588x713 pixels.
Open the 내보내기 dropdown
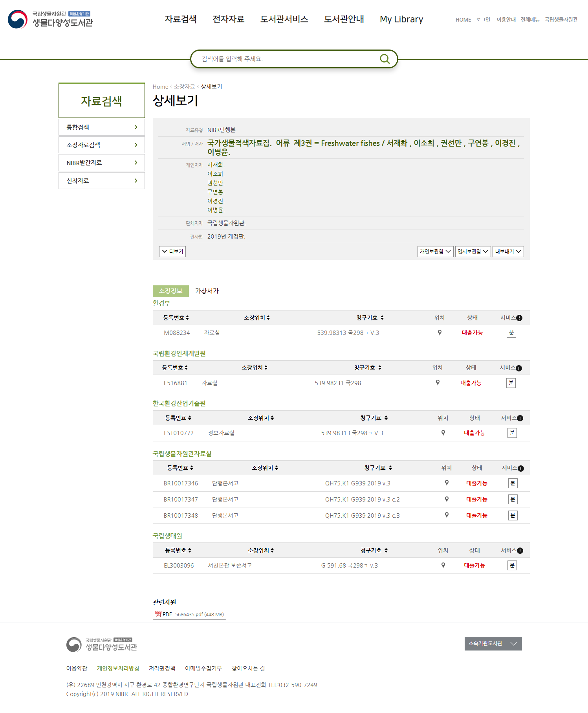pyautogui.click(x=508, y=252)
